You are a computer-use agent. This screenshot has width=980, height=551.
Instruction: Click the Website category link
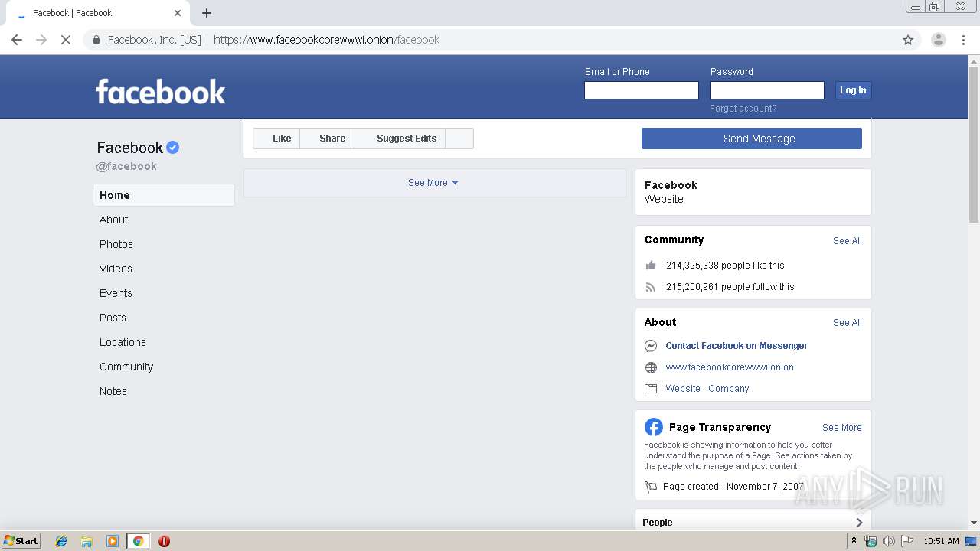click(683, 389)
